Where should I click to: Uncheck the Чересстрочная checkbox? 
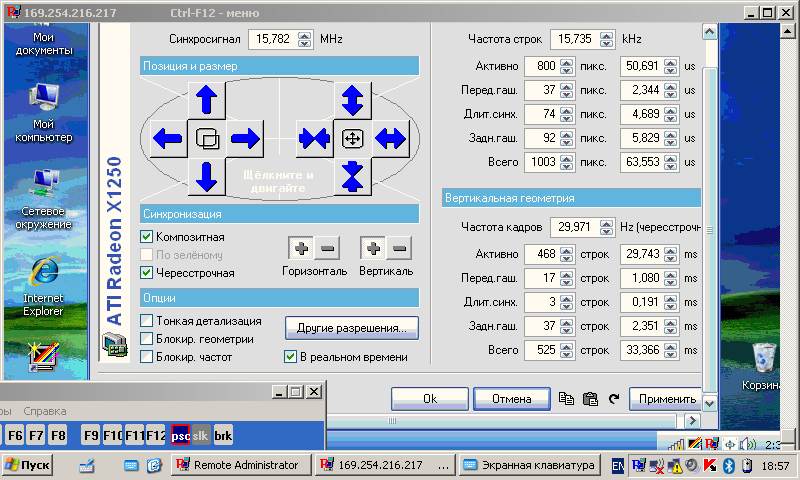pyautogui.click(x=147, y=272)
